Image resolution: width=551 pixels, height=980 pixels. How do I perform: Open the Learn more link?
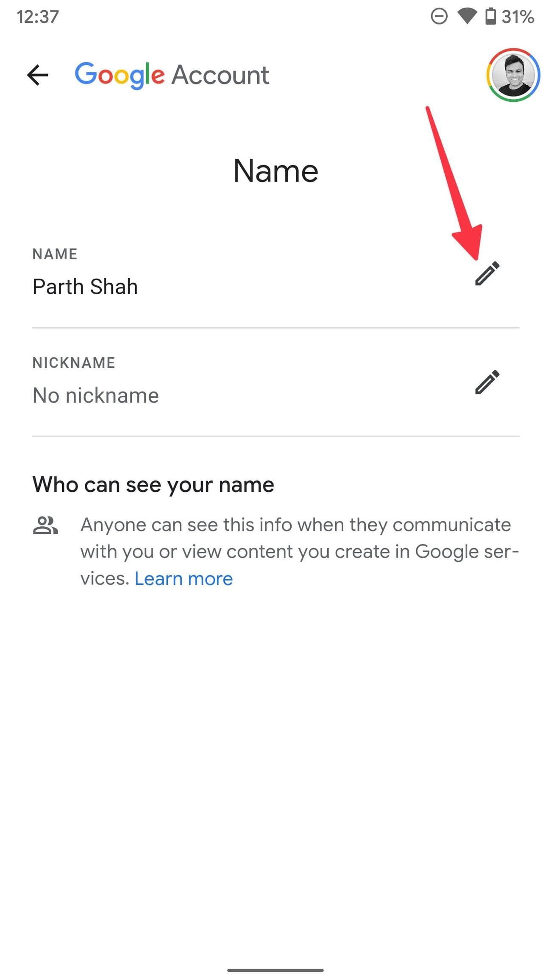184,578
